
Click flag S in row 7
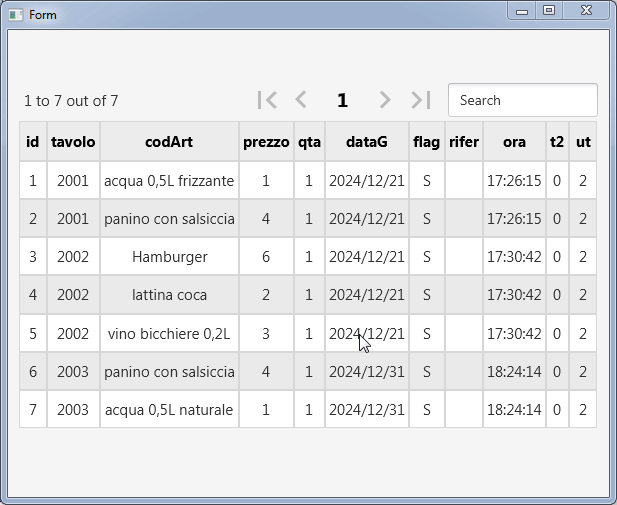(x=427, y=410)
